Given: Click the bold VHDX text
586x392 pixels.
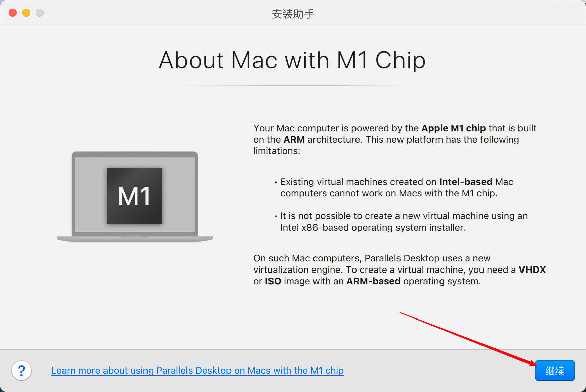Looking at the screenshot, I should (x=532, y=269).
